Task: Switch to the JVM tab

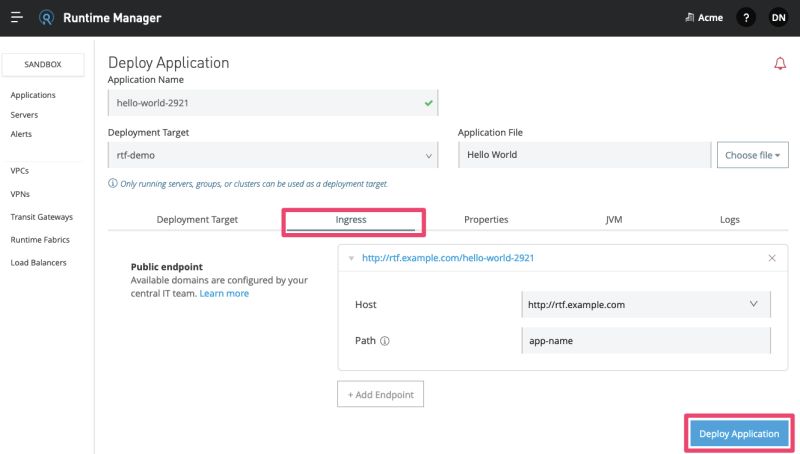Action: pos(614,220)
